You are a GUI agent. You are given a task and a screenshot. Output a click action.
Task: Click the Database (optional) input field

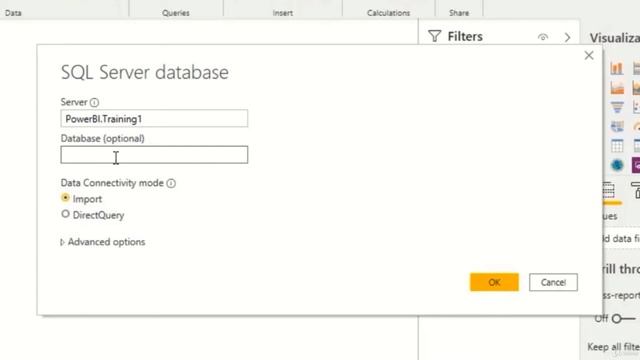pyautogui.click(x=154, y=155)
